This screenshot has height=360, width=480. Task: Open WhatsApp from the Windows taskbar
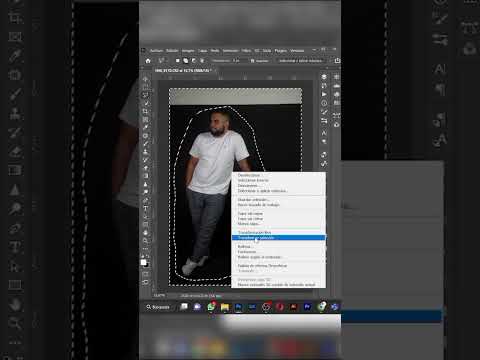coord(211,307)
